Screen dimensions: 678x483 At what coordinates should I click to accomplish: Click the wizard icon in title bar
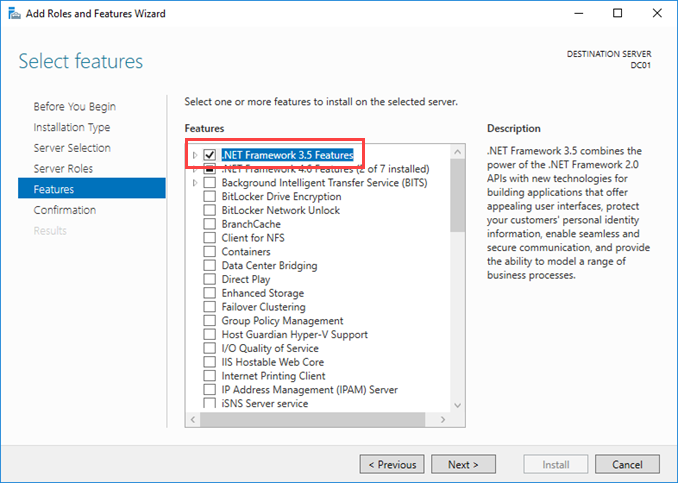(14, 13)
